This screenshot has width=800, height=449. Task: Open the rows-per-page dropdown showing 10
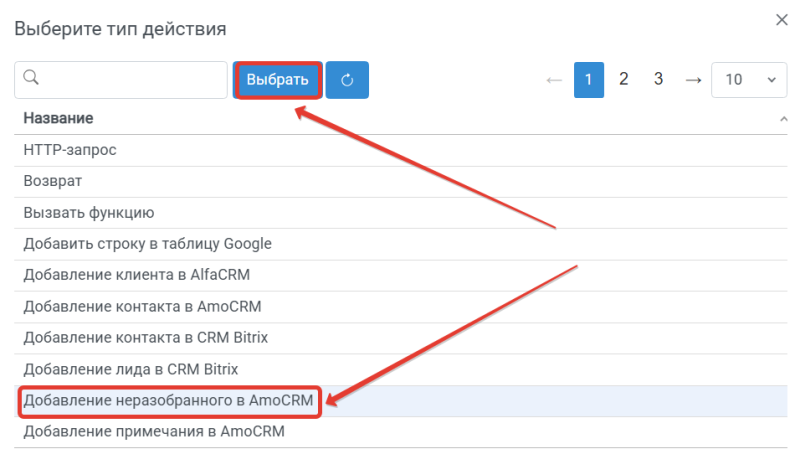749,80
